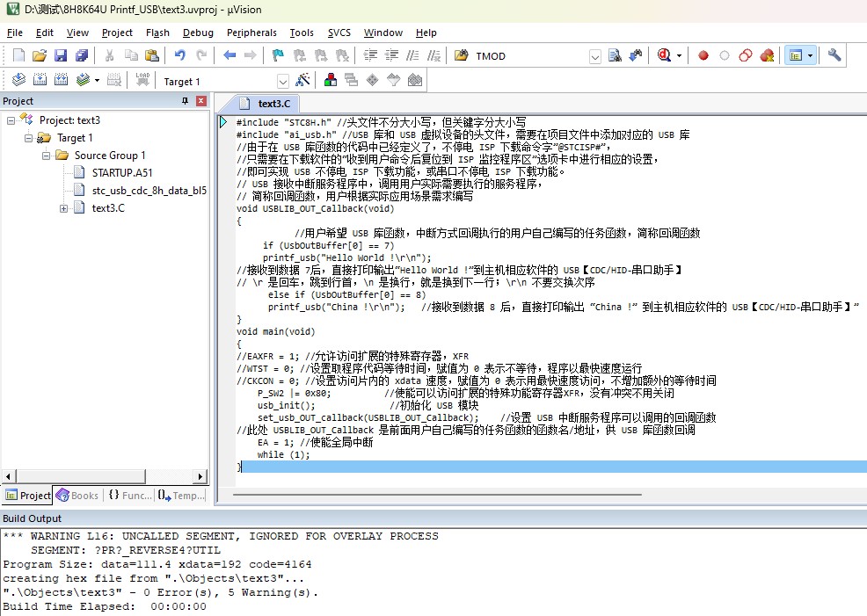This screenshot has width=867, height=616.
Task: Toggle the bookmark flag icon in toolbar
Action: (x=278, y=55)
